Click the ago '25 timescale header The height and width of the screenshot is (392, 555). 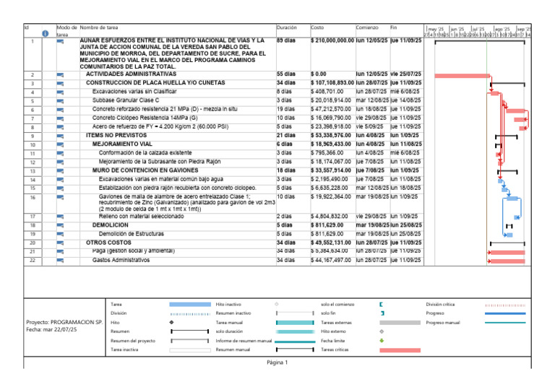[x=502, y=29]
